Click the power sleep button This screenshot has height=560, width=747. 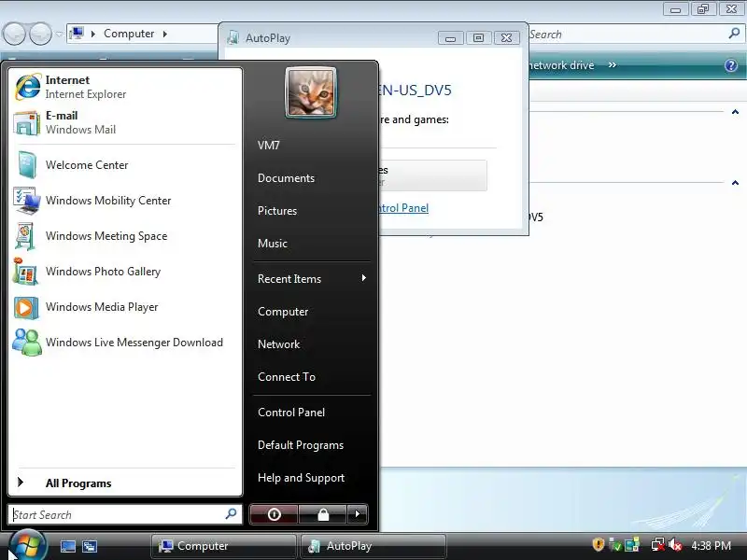pyautogui.click(x=274, y=514)
